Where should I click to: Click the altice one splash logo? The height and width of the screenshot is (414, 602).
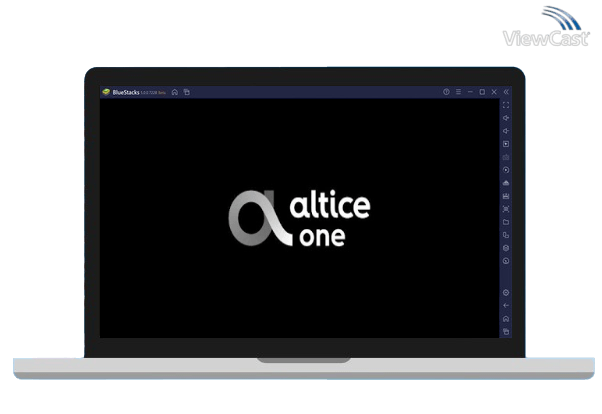[299, 218]
